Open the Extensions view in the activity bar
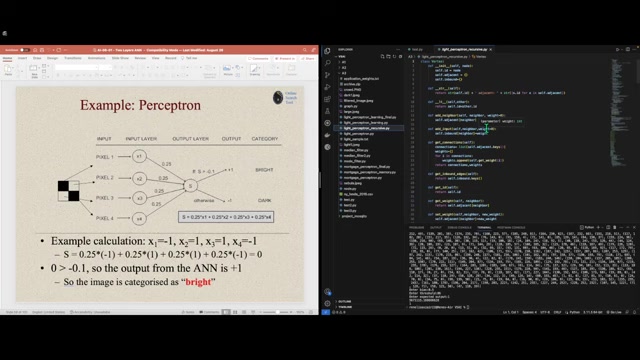 327,99
